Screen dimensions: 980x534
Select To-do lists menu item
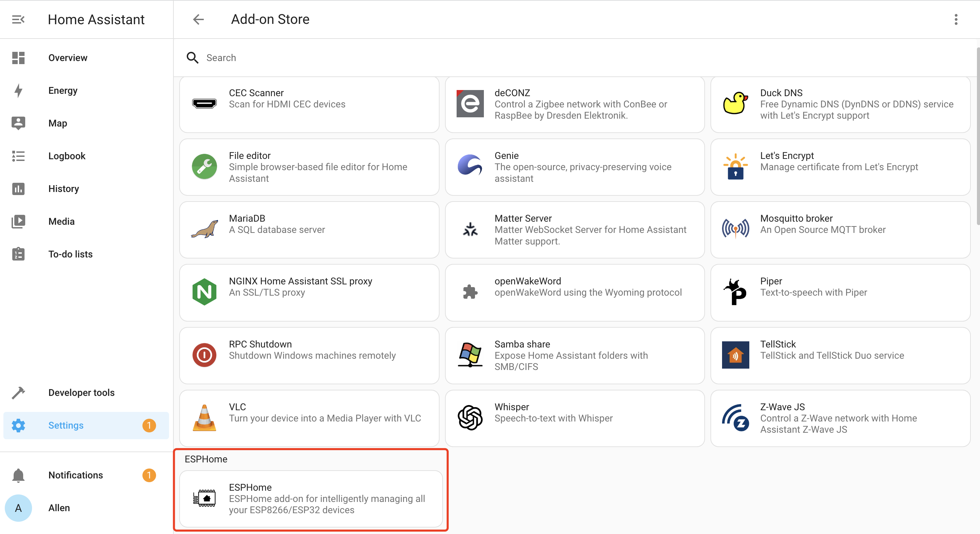click(71, 254)
